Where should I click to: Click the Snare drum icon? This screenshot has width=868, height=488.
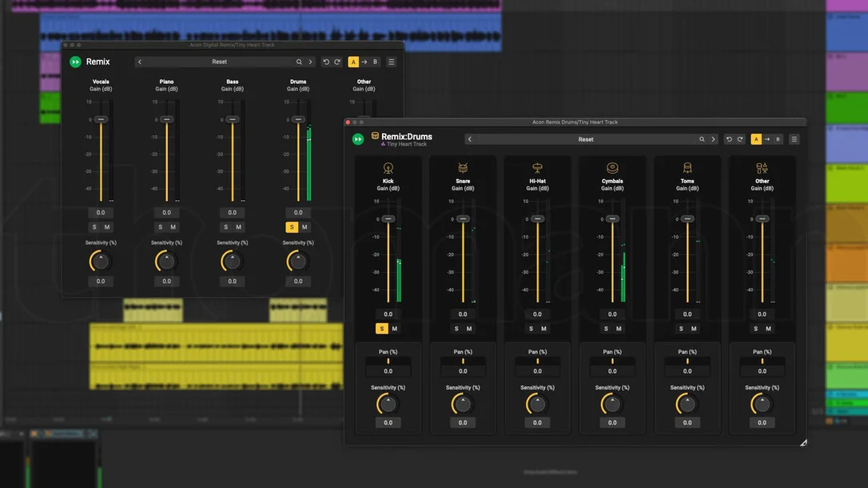[463, 168]
